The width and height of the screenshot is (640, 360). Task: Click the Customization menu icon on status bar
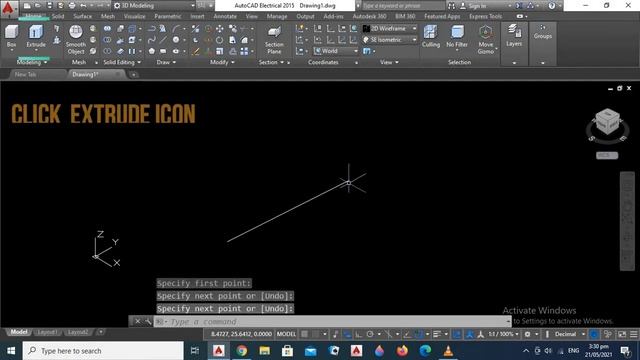[x=633, y=334]
